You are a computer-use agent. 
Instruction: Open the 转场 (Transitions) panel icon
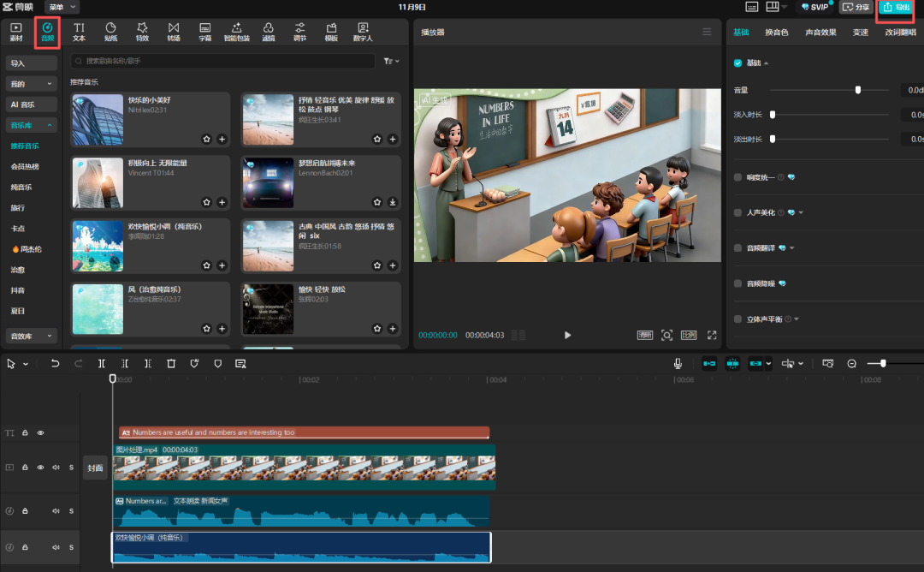pos(174,33)
